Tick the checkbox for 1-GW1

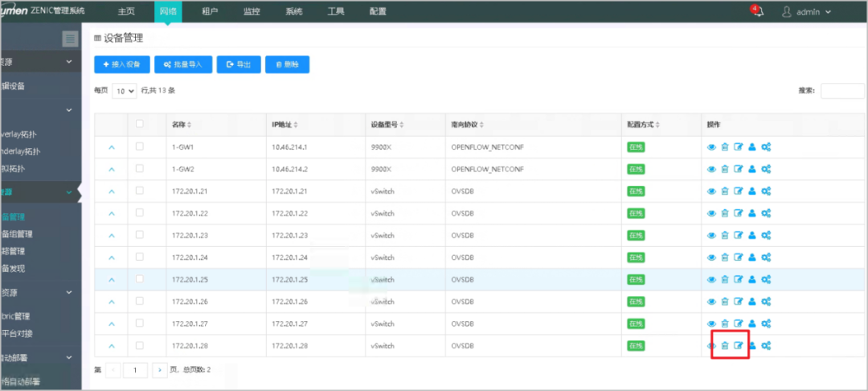[x=140, y=146]
